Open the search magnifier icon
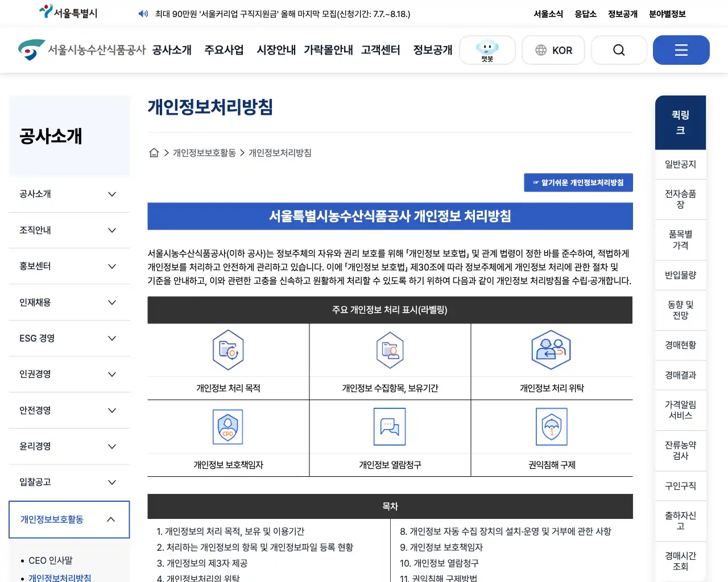Viewport: 728px width, 582px height. click(x=619, y=50)
